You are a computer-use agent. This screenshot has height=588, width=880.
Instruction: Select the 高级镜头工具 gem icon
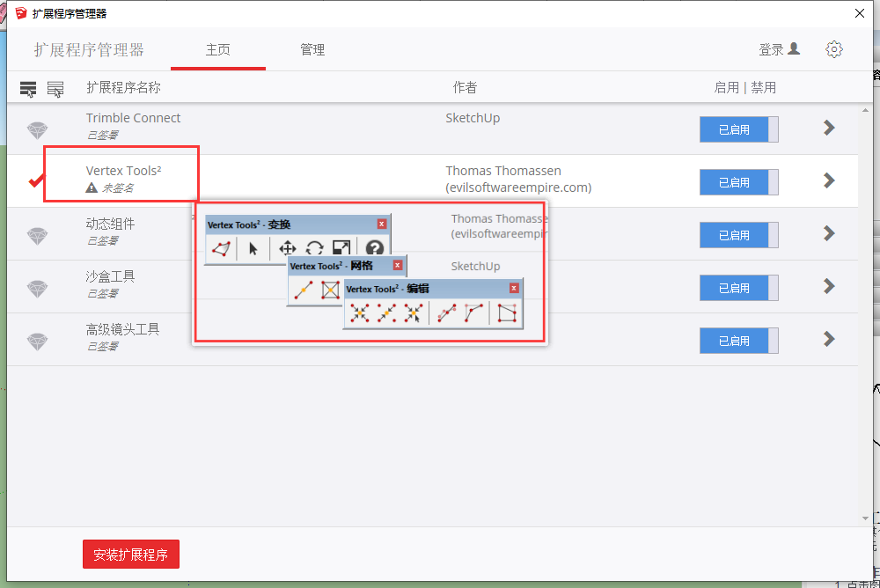[x=38, y=342]
